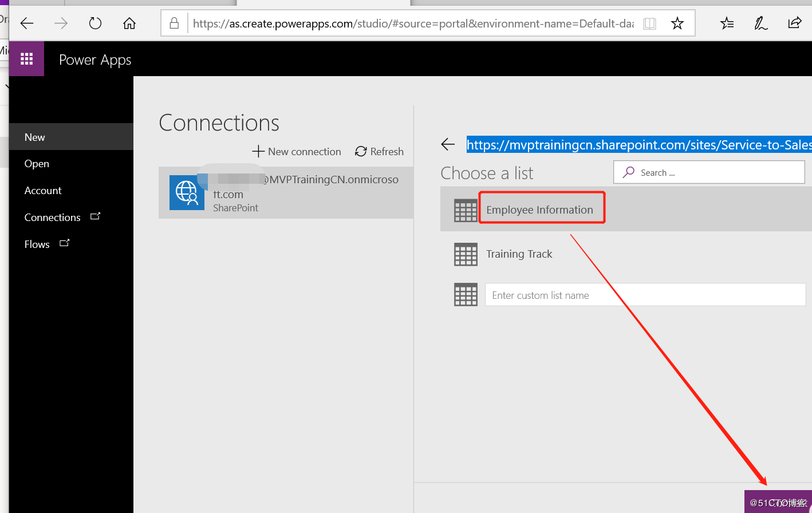Select the Training Track list
The width and height of the screenshot is (812, 513).
(x=626, y=254)
